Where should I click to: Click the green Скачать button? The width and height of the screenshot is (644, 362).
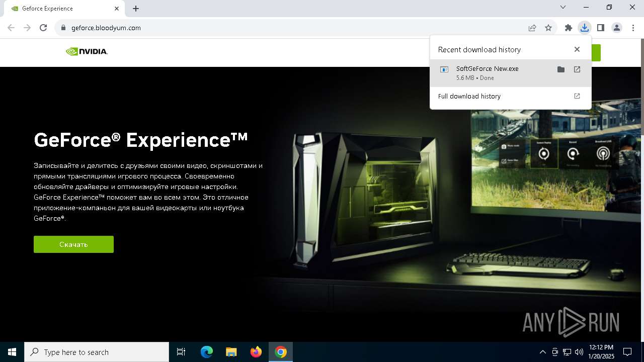tap(73, 244)
